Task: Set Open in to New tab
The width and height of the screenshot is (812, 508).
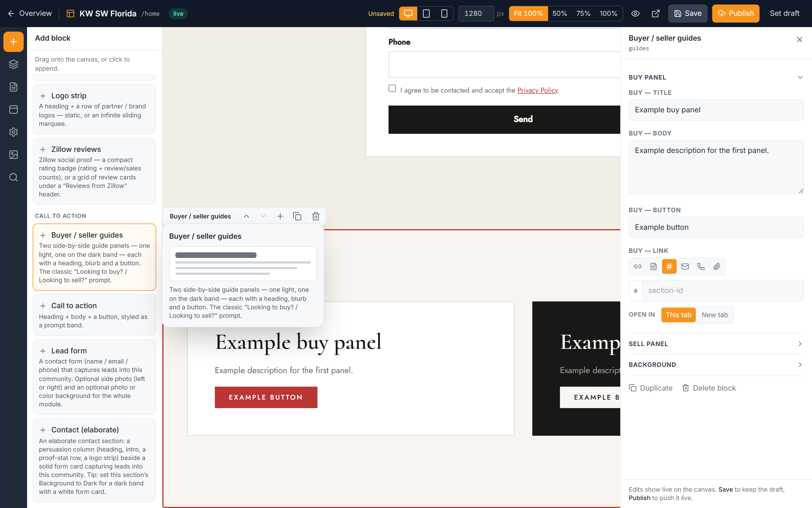Action: click(x=715, y=315)
